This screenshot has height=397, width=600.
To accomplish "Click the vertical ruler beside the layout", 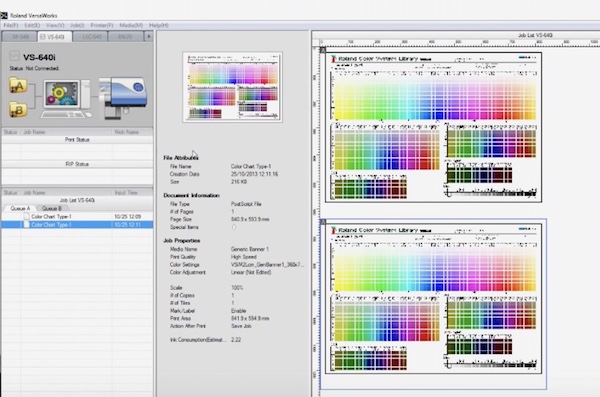I will 316,221.
